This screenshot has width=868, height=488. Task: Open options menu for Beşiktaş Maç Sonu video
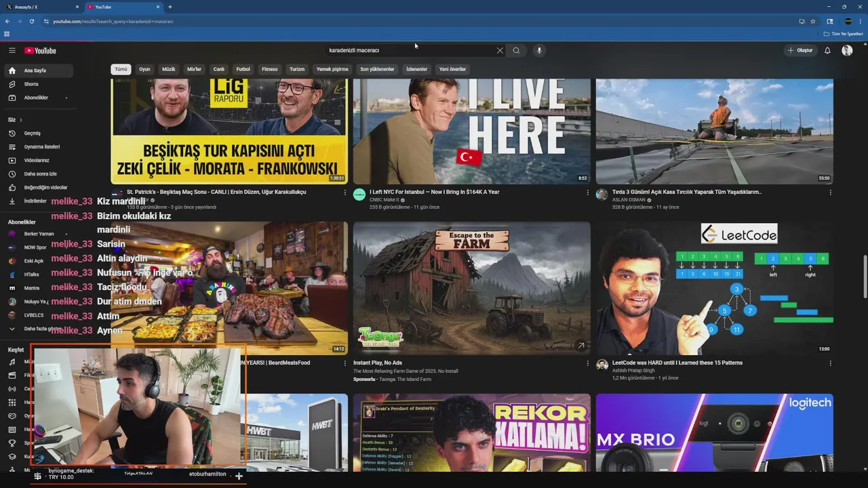coord(344,192)
